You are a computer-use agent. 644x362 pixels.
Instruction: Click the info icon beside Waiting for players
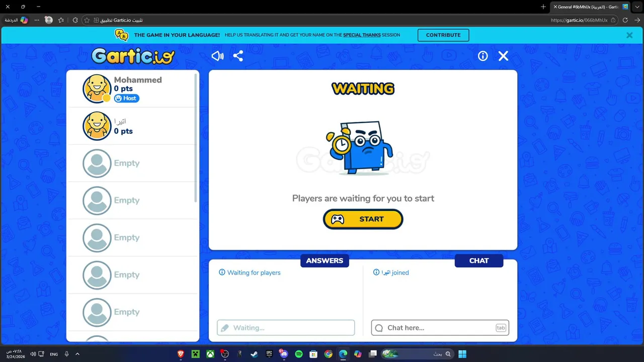222,273
